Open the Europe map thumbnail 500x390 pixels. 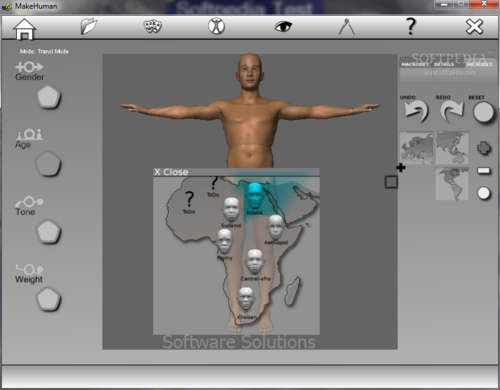(417, 148)
